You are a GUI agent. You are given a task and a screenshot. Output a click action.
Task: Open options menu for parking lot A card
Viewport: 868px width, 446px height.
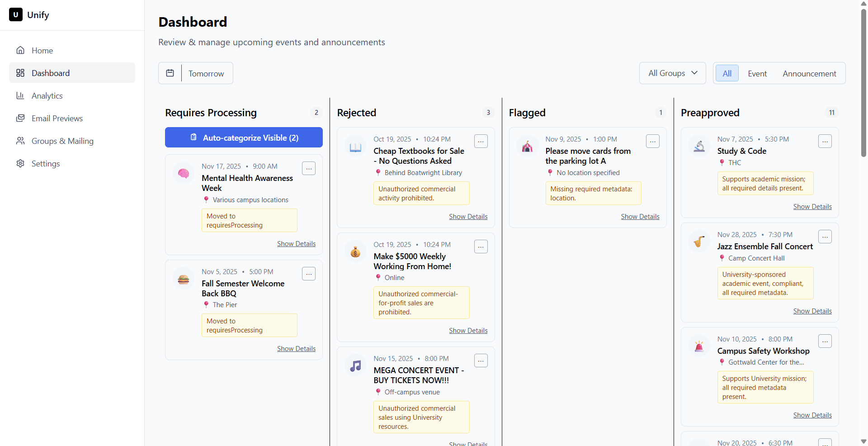(x=653, y=141)
